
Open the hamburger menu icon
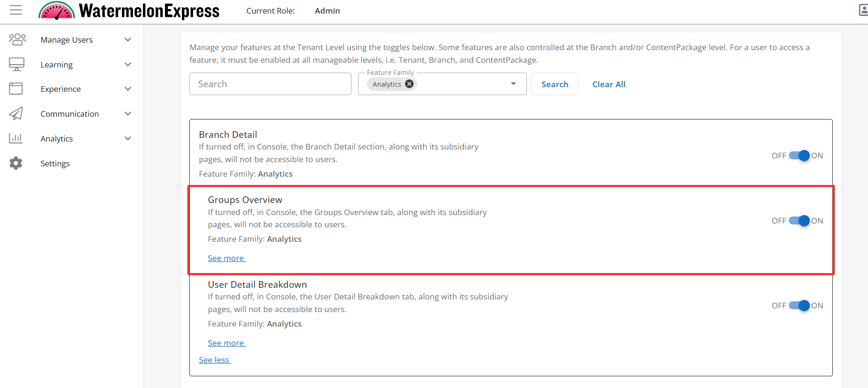pos(16,10)
